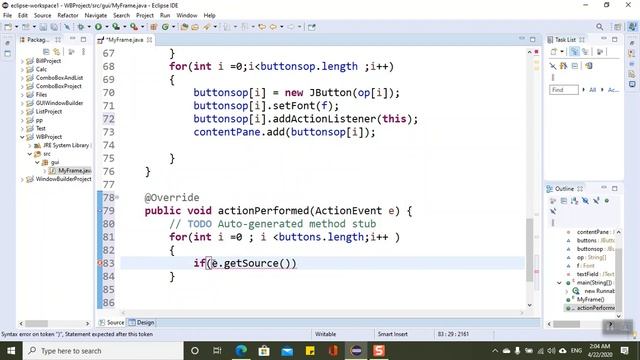Viewport: 640px width, 360px height.
Task: Open the Debug dropdown arrow
Action: [89, 27]
